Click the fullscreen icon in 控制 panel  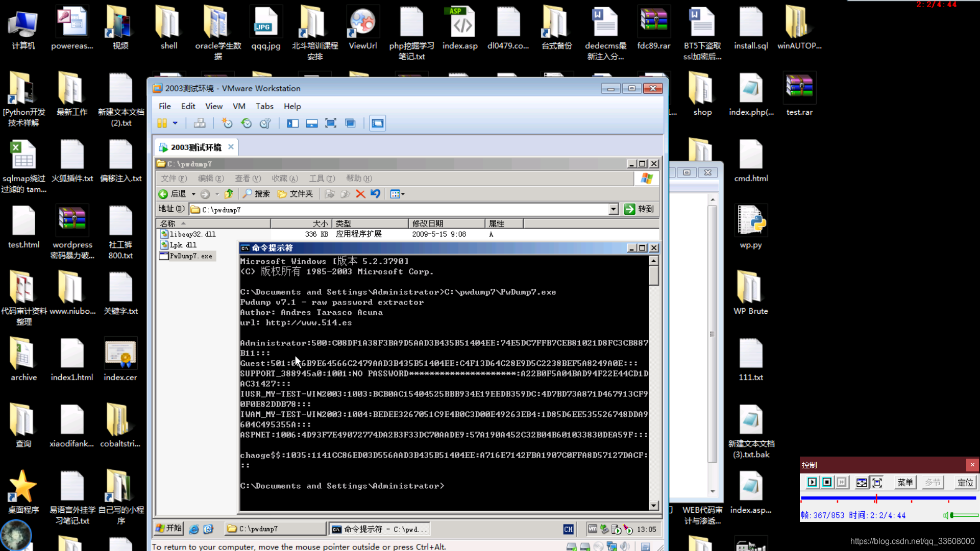877,483
